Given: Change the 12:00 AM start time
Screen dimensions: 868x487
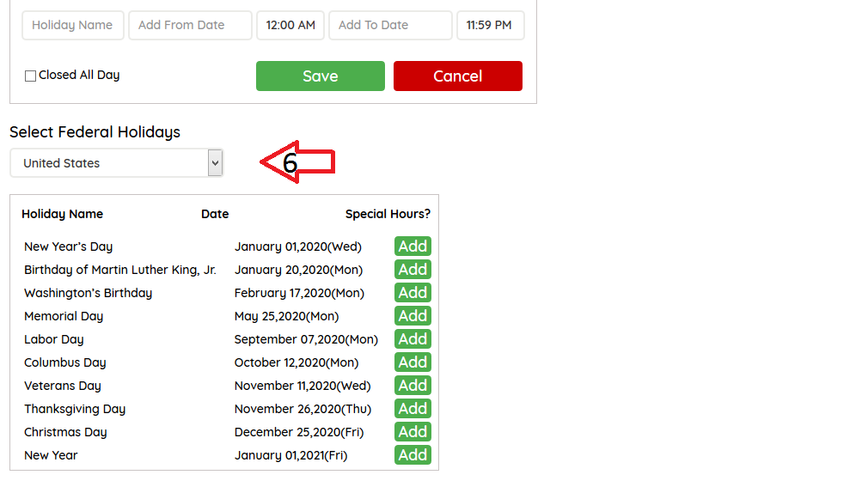Looking at the screenshot, I should 290,26.
